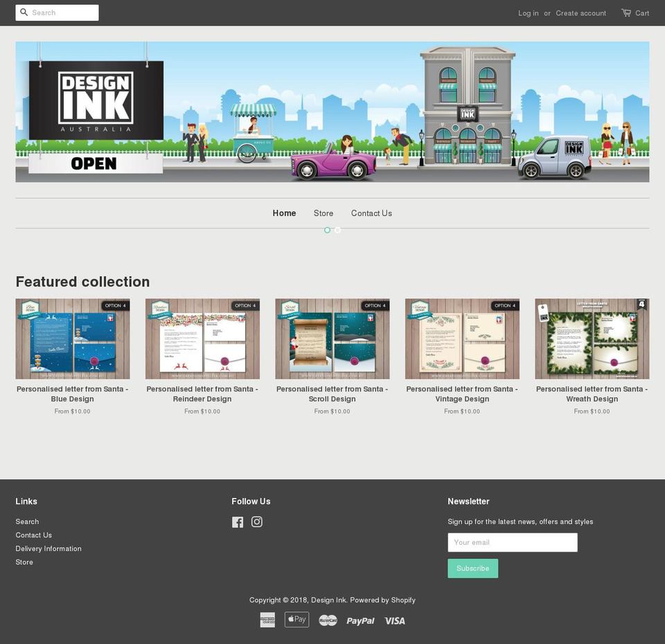Viewport: 665px width, 644px height.
Task: Click Home in the navigation bar
Action: coord(284,213)
